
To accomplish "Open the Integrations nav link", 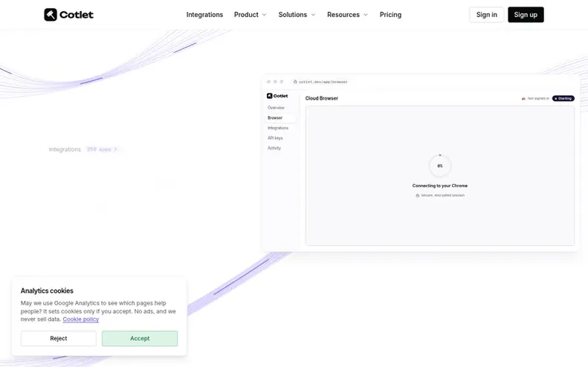I will [204, 15].
